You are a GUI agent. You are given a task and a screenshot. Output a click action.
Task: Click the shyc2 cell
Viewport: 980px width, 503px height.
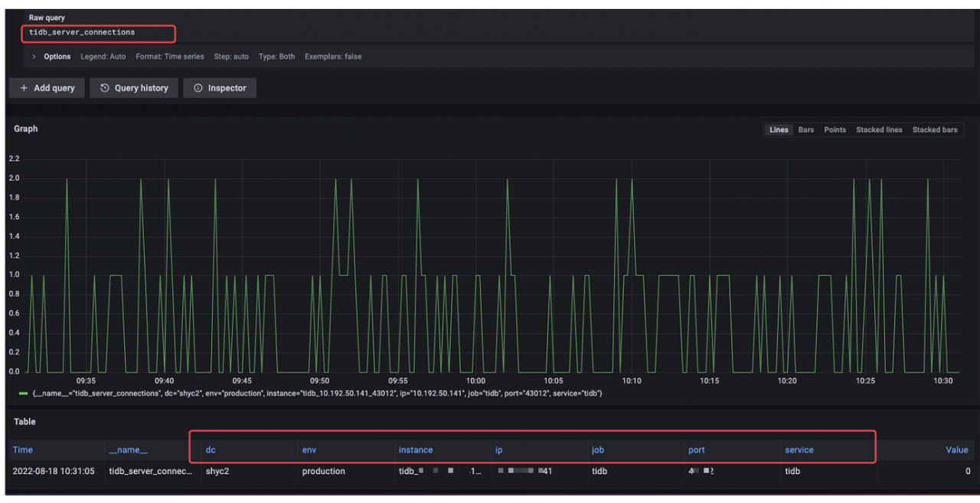[x=217, y=472]
